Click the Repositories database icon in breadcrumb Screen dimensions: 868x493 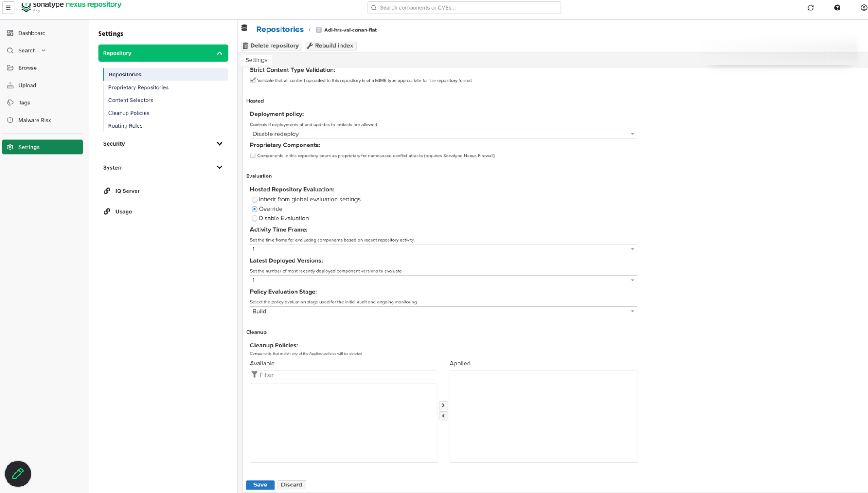point(244,28)
